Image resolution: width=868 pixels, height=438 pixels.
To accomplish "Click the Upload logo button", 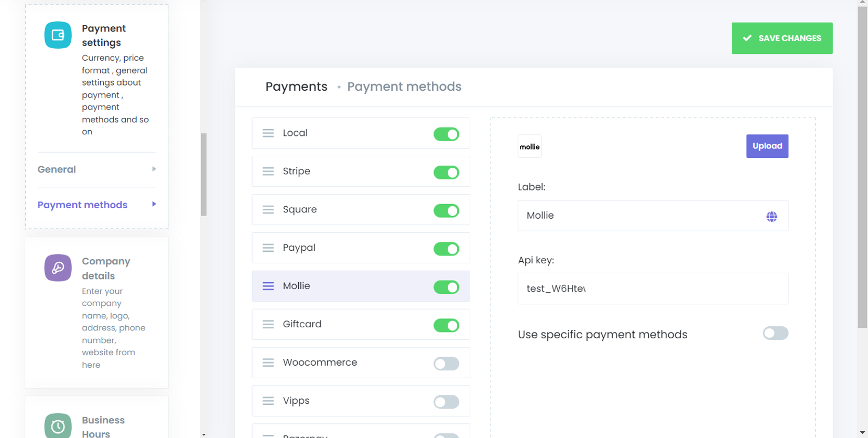I will [x=767, y=146].
